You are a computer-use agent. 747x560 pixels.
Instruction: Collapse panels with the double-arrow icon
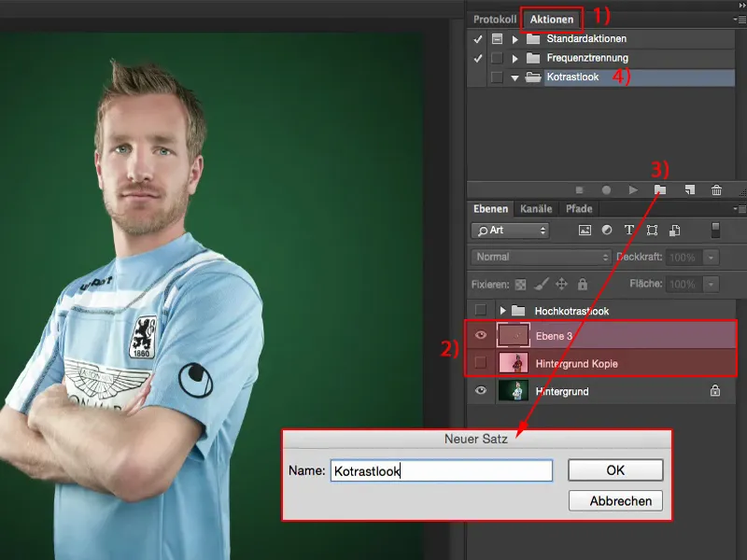[x=741, y=6]
